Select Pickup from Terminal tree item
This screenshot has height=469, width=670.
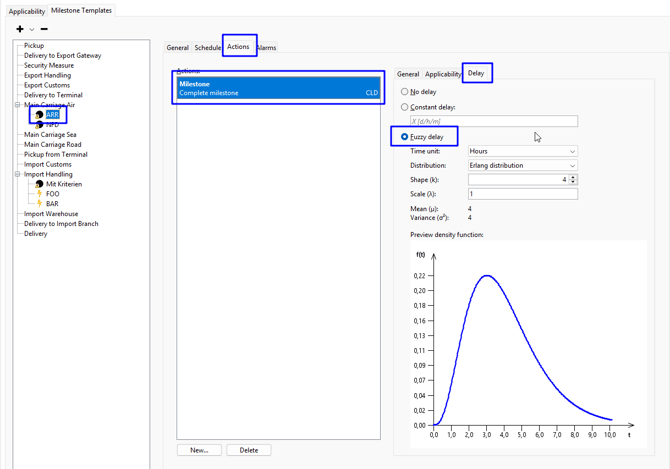coord(56,154)
